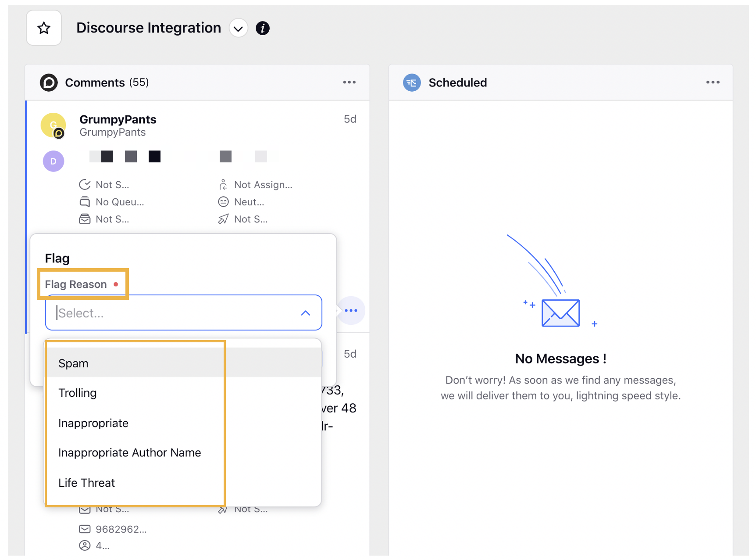
Task: Show info for Discourse Integration
Action: 263,28
